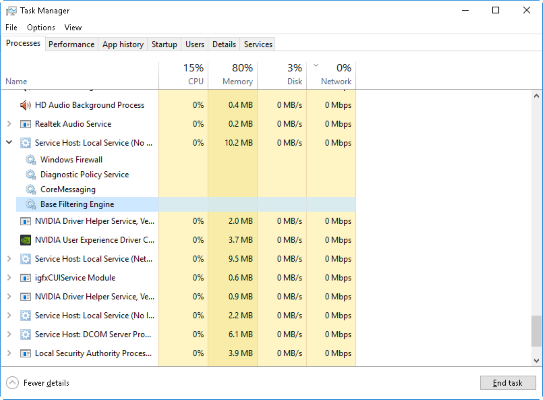Expand Service Host: Local Service (Net...) row
Image resolution: width=543 pixels, height=400 pixels.
[9, 259]
